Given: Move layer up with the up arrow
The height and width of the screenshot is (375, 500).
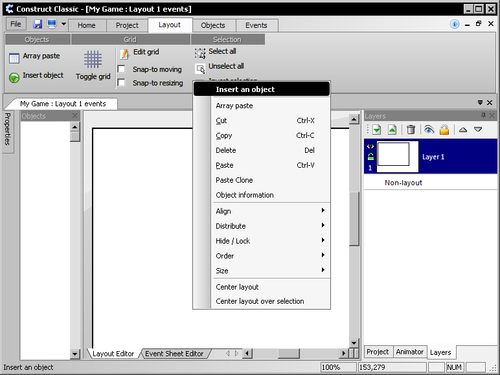Looking at the screenshot, I should click(463, 129).
